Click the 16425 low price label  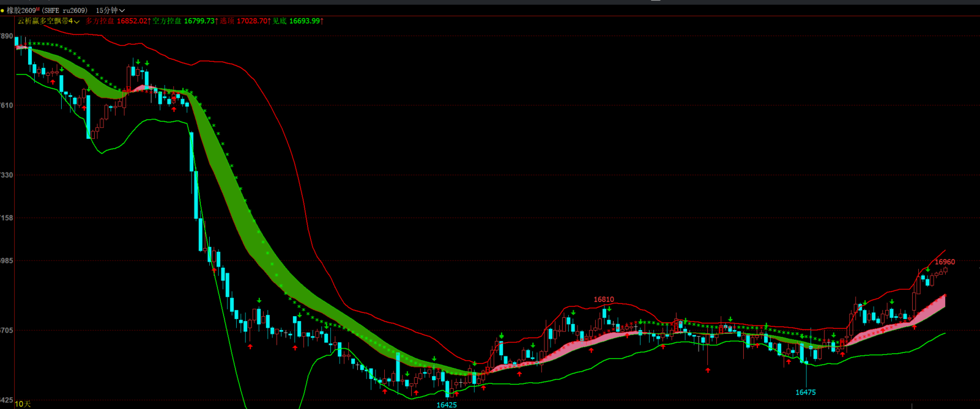tap(447, 405)
